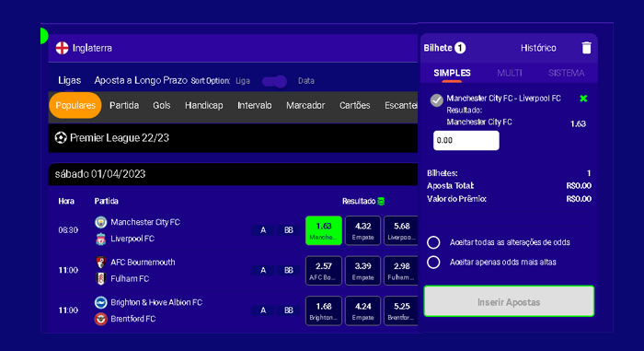Open the Histórico tab
Screen dimensions: 644x351
pos(538,48)
